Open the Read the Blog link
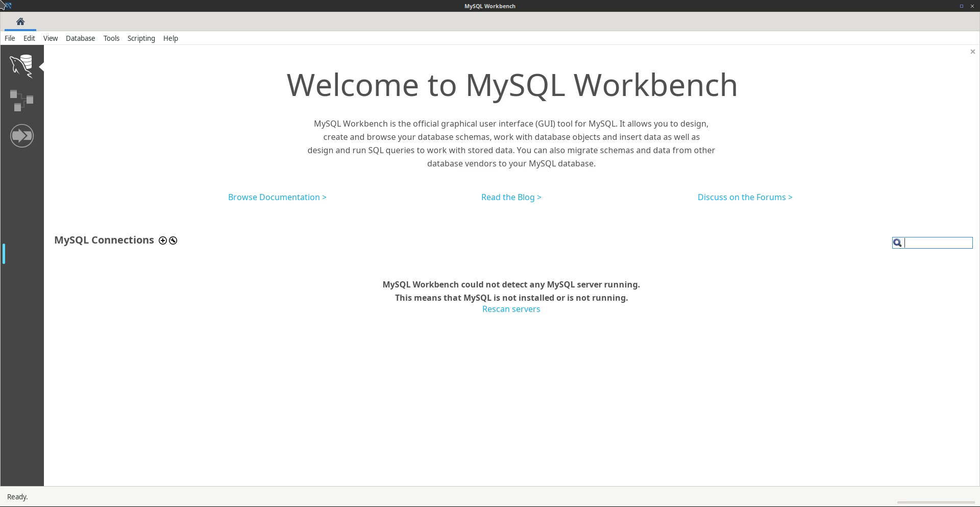980x507 pixels. [511, 197]
